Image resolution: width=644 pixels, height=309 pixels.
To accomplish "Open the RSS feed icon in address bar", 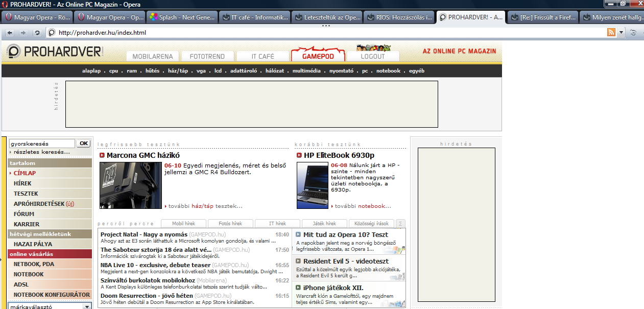I will pyautogui.click(x=611, y=32).
